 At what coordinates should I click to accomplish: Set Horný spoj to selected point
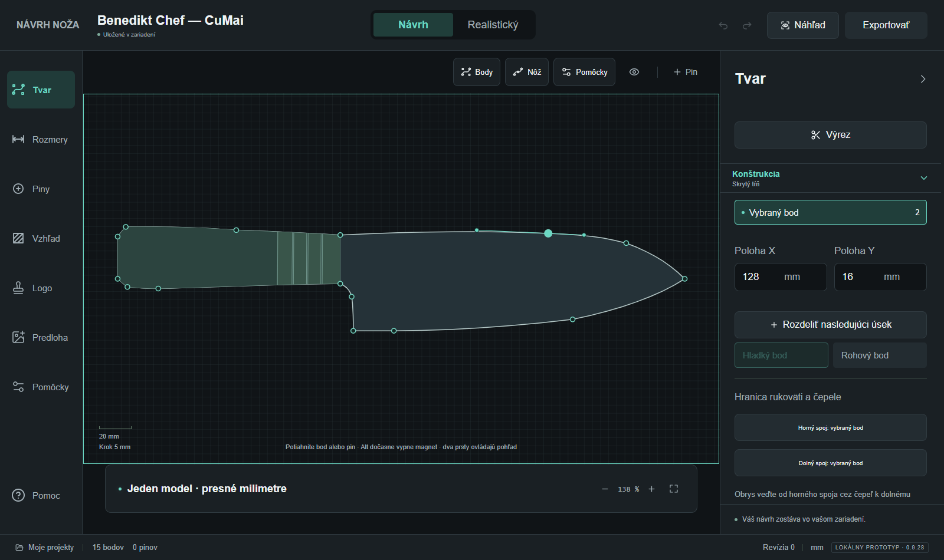tap(831, 427)
